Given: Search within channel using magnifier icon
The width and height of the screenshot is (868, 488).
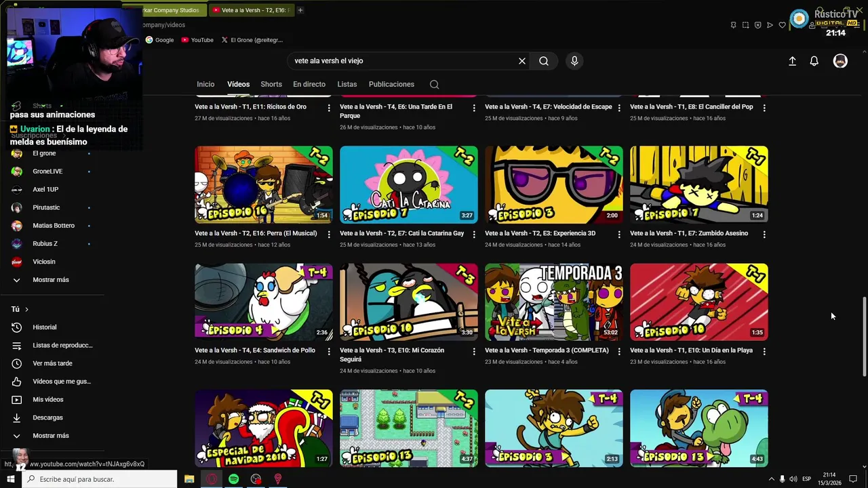Looking at the screenshot, I should 435,85.
